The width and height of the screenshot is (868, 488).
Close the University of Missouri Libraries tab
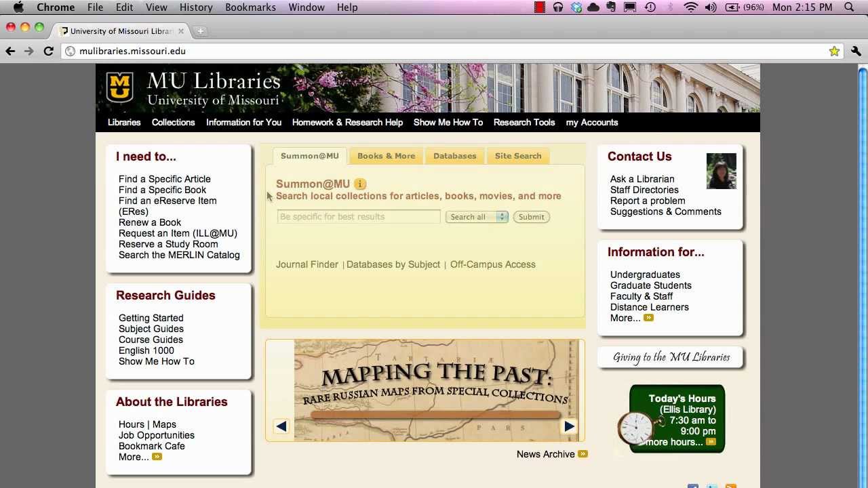(x=181, y=31)
